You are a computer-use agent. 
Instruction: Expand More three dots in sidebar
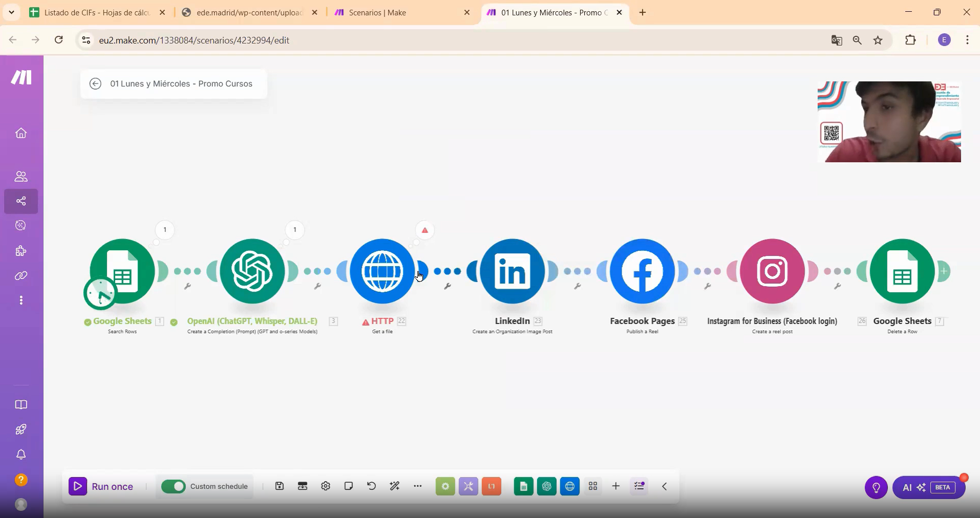[21, 300]
